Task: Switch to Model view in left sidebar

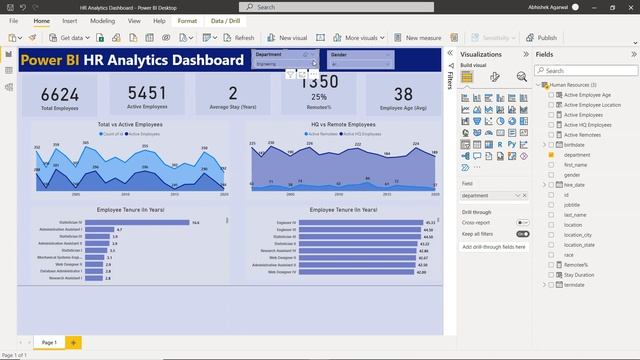Action: pyautogui.click(x=9, y=87)
